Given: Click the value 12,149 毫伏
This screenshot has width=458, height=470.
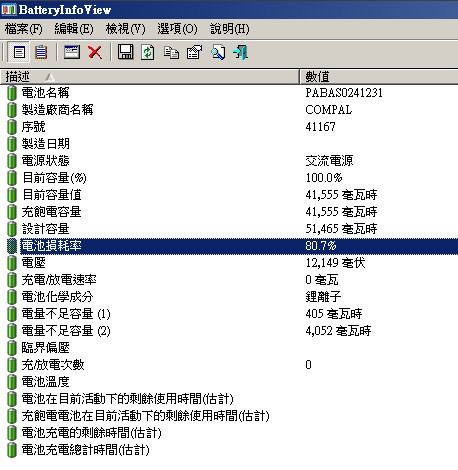Looking at the screenshot, I should tap(335, 263).
